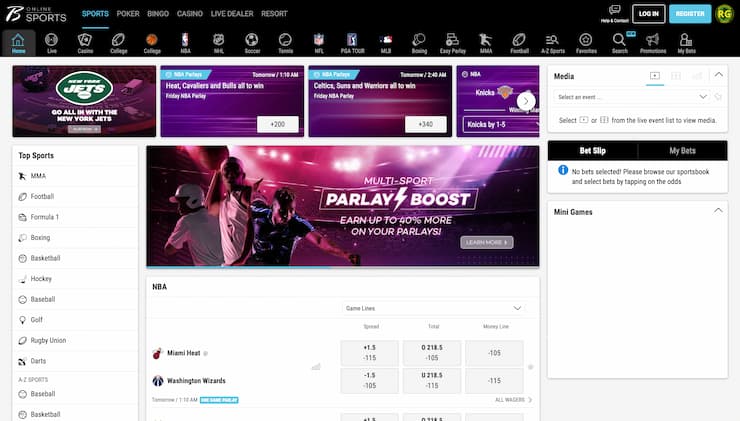Pick the +340 Celtics Suns Warriors parlay

pyautogui.click(x=426, y=124)
